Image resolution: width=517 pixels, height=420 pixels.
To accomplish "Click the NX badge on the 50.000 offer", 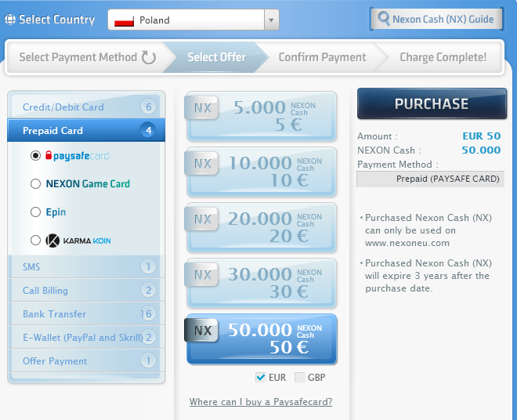I will click(x=202, y=331).
